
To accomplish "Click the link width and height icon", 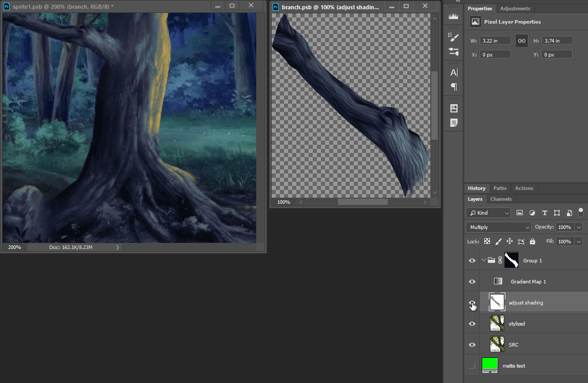I will point(521,41).
